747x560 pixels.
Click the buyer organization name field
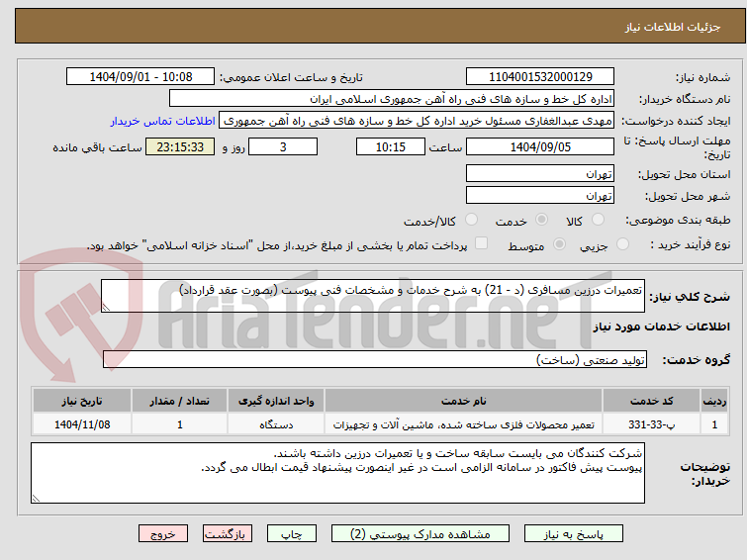[392, 99]
